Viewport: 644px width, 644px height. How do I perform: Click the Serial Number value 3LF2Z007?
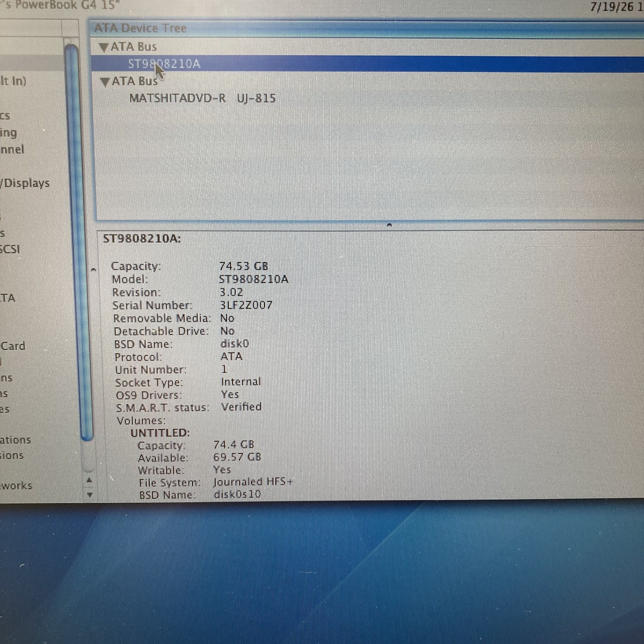click(x=246, y=305)
